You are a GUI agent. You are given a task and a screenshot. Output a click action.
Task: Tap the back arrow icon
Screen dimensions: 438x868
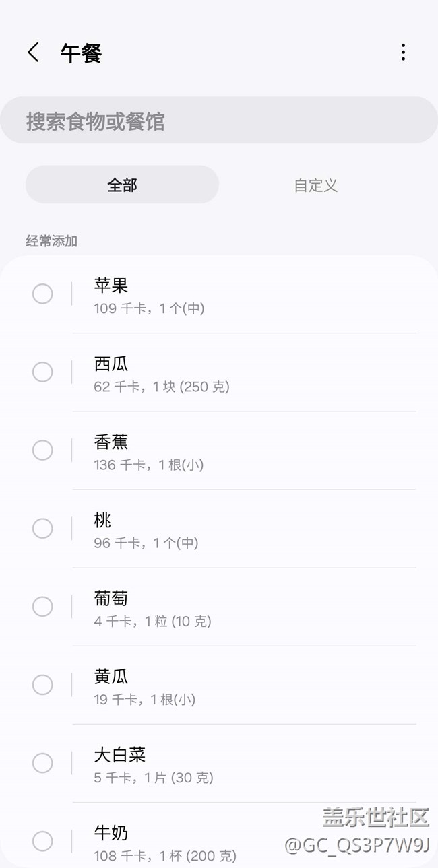34,53
